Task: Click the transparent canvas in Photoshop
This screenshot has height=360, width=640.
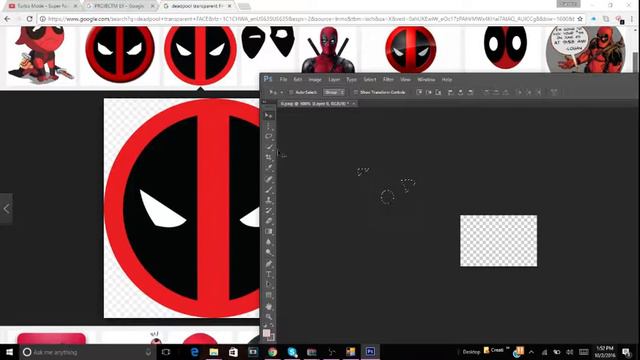Action: coord(498,241)
